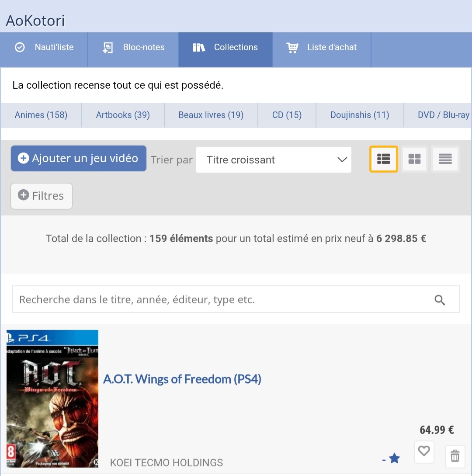Delete A.O.T. with trash icon

click(455, 456)
